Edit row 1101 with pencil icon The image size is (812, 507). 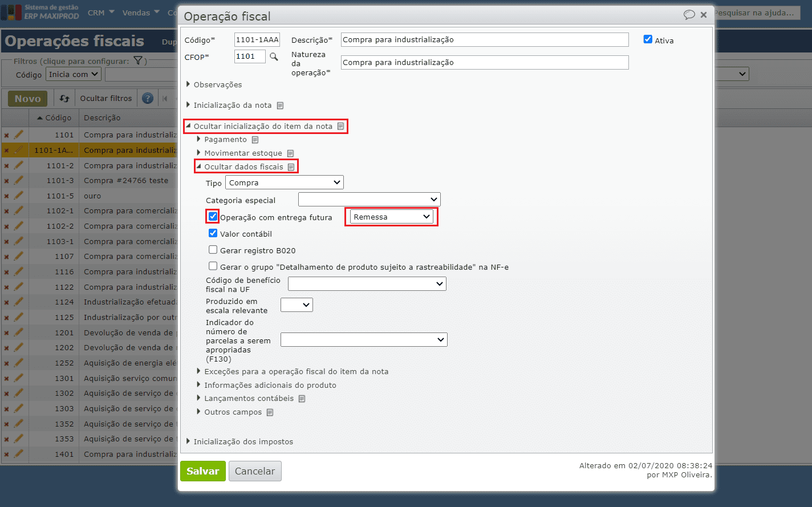click(x=18, y=135)
